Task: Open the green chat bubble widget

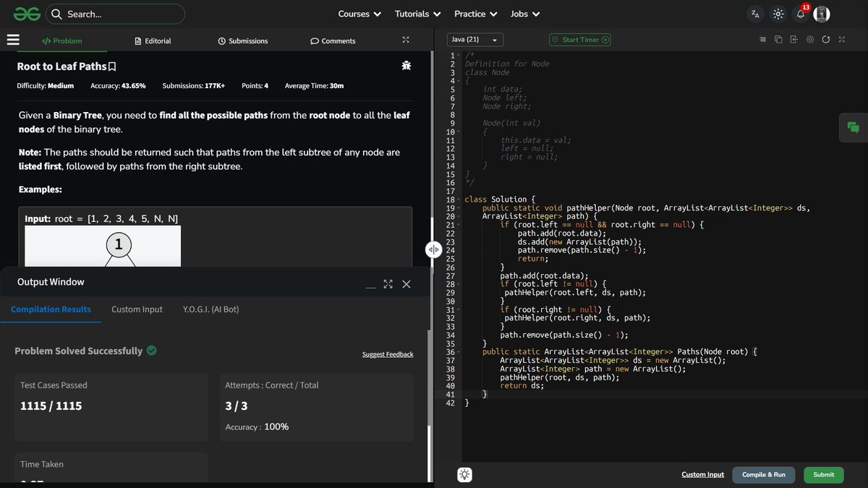Action: click(854, 128)
